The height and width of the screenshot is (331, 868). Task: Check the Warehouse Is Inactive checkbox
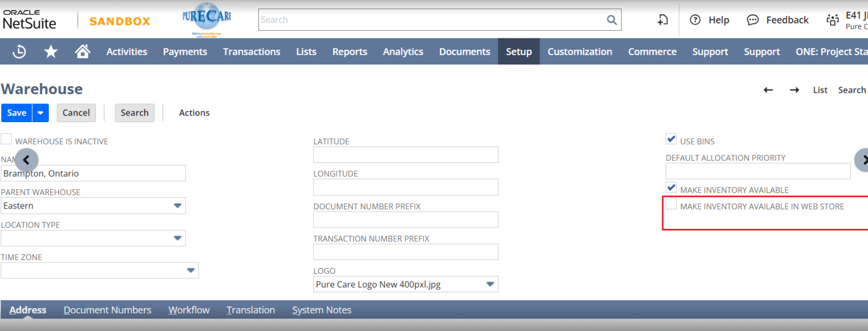pos(7,139)
